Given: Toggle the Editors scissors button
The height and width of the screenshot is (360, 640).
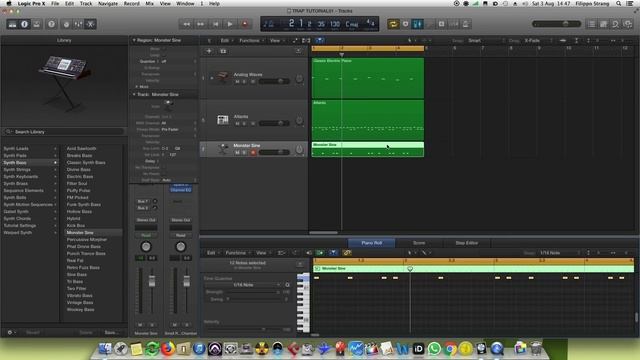Looking at the screenshot, I should (91, 24).
